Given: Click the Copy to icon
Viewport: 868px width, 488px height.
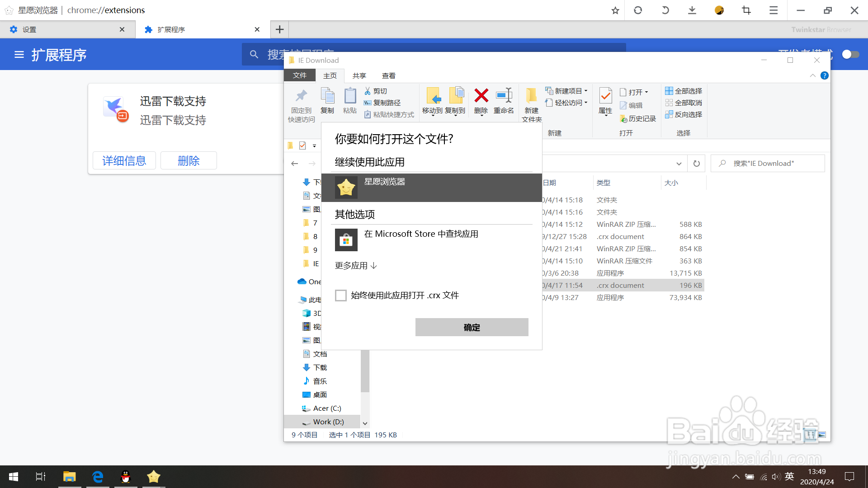Looking at the screenshot, I should 456,96.
